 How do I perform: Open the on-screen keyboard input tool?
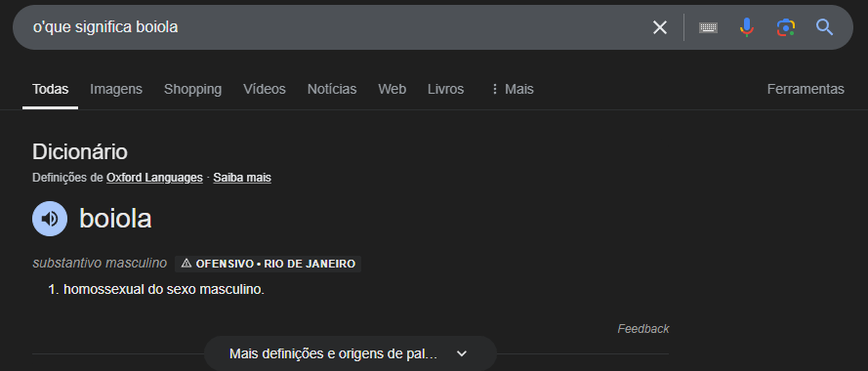coord(708,27)
